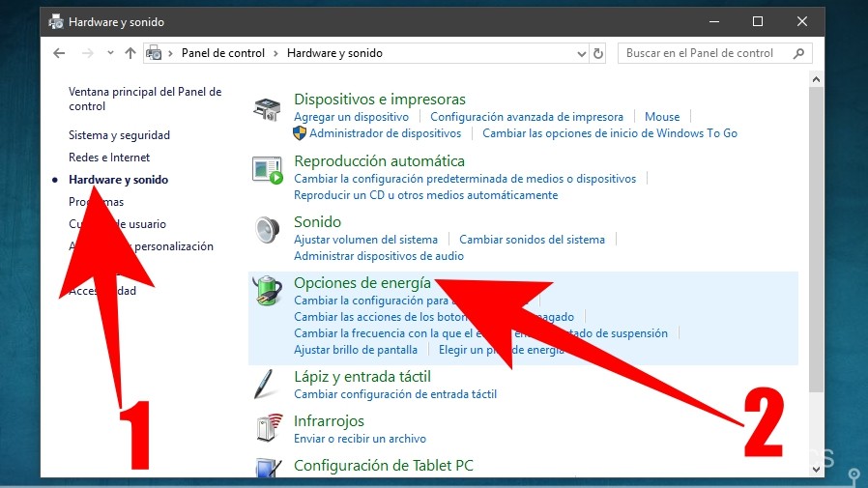
Task: Select the Infrarrojos icon
Action: (x=268, y=428)
